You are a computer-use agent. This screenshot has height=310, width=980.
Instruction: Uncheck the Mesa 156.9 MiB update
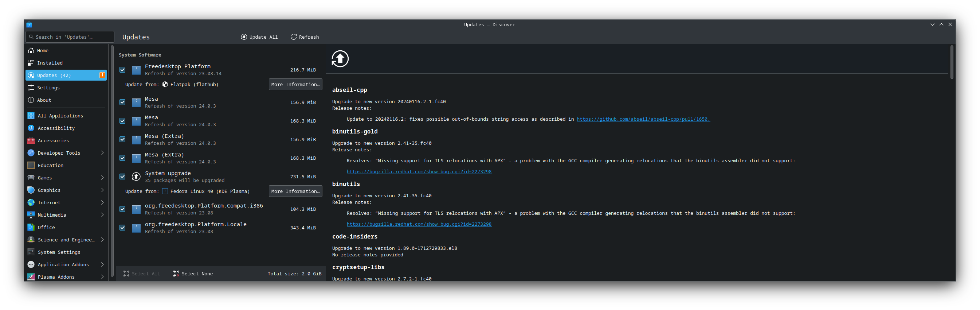122,102
